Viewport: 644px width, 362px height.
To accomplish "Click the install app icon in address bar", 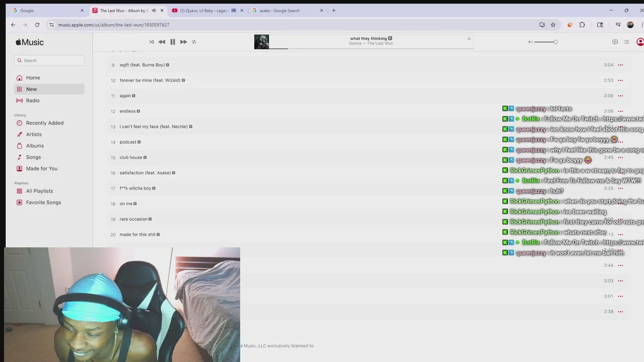I will click(x=542, y=25).
